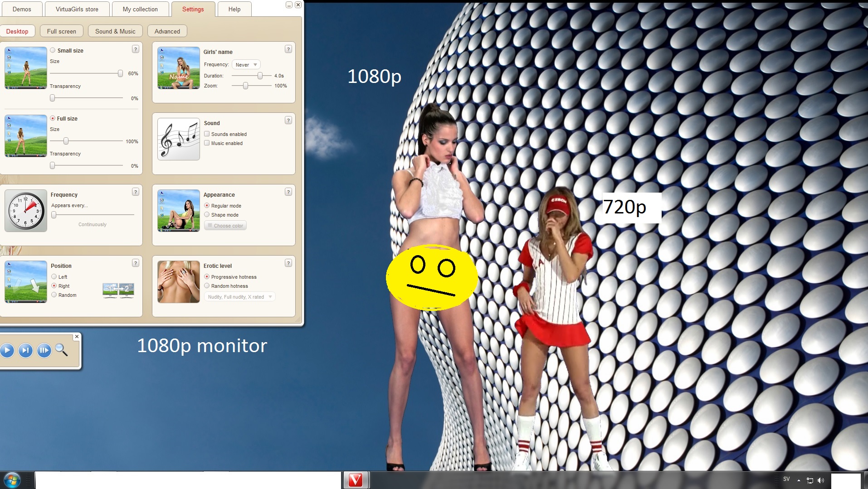Select Left position option

(x=54, y=276)
